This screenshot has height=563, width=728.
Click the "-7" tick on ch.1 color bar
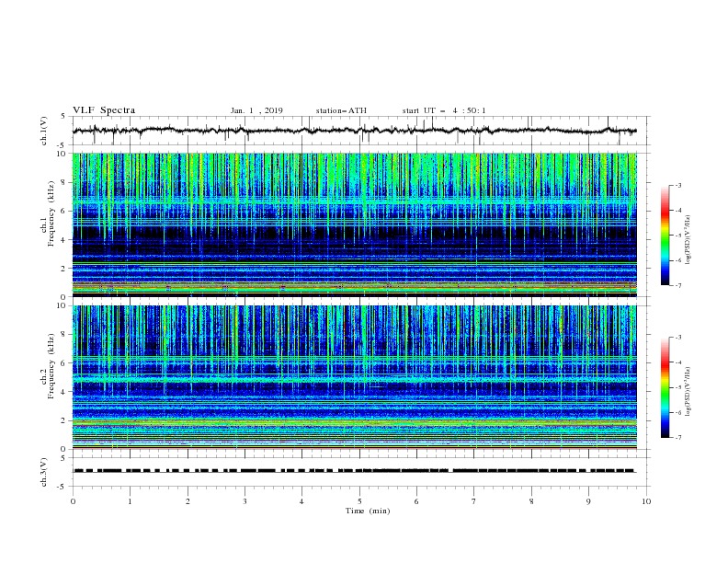click(677, 285)
